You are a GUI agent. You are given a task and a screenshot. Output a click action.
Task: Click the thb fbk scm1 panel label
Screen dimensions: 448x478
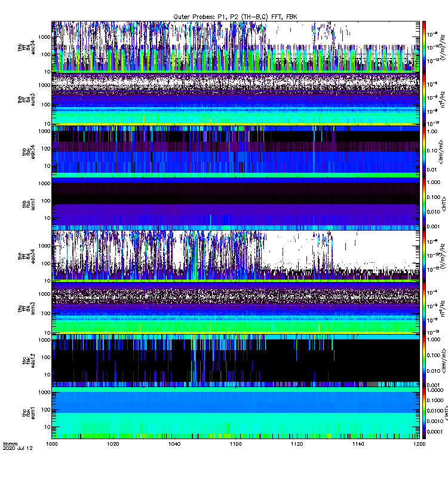[28, 204]
